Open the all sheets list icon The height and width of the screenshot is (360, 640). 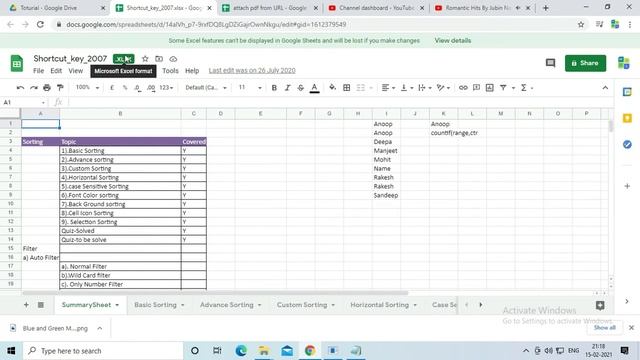pos(41,305)
